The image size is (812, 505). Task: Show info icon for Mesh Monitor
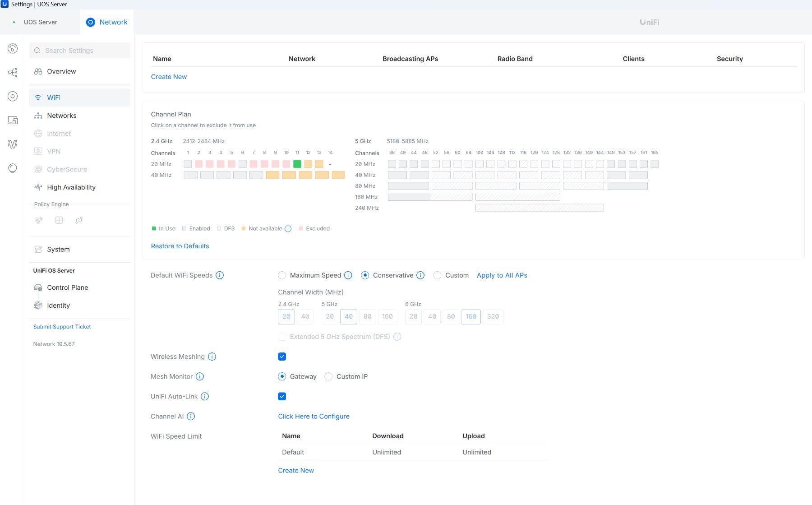coord(200,376)
